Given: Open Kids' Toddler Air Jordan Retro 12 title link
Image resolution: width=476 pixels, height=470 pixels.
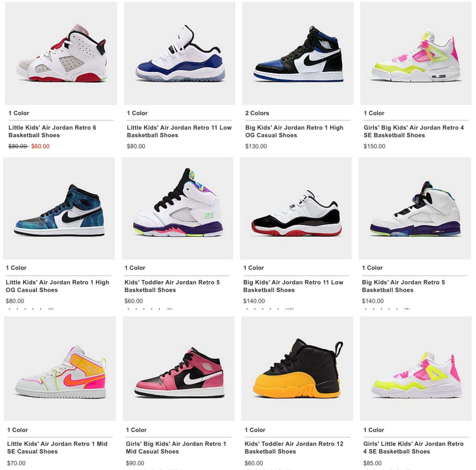Looking at the screenshot, I should click(294, 447).
